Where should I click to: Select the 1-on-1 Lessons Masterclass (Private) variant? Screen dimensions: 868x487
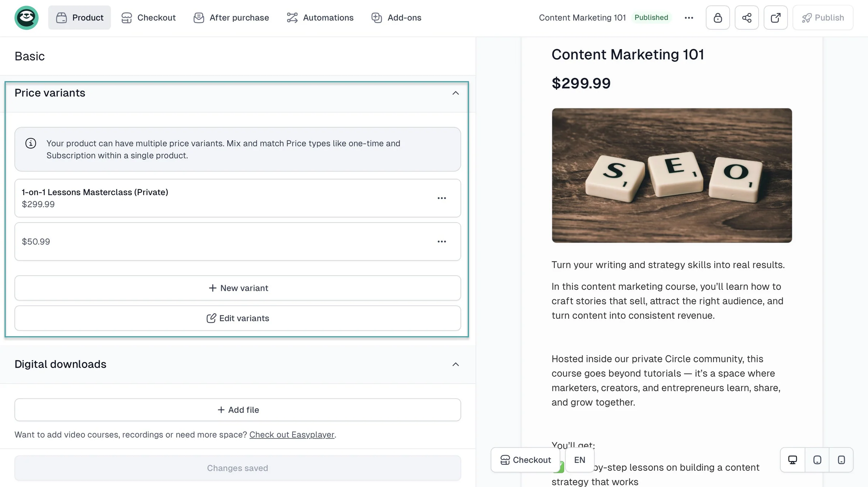[238, 198]
